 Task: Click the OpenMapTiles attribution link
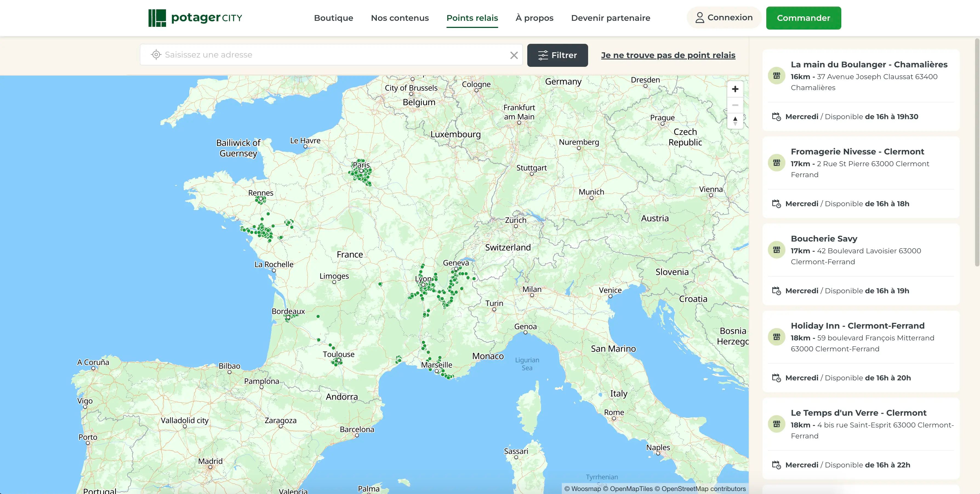tap(628, 489)
